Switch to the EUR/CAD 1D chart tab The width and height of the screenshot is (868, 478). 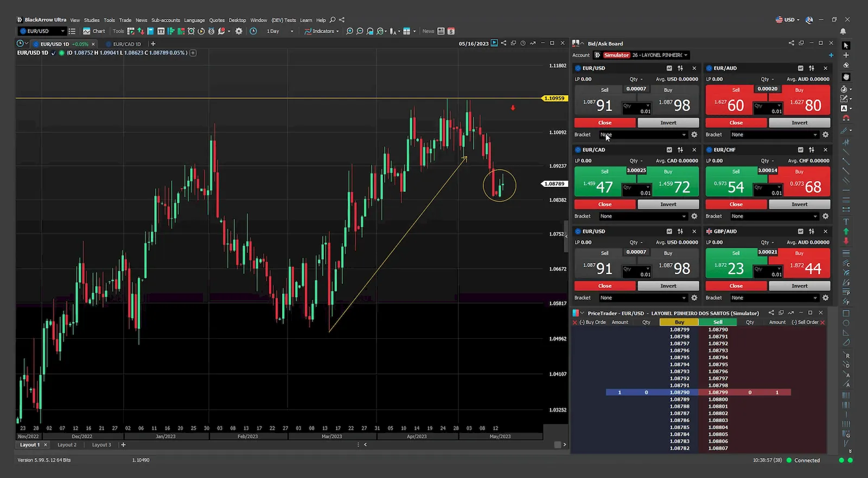pos(126,44)
